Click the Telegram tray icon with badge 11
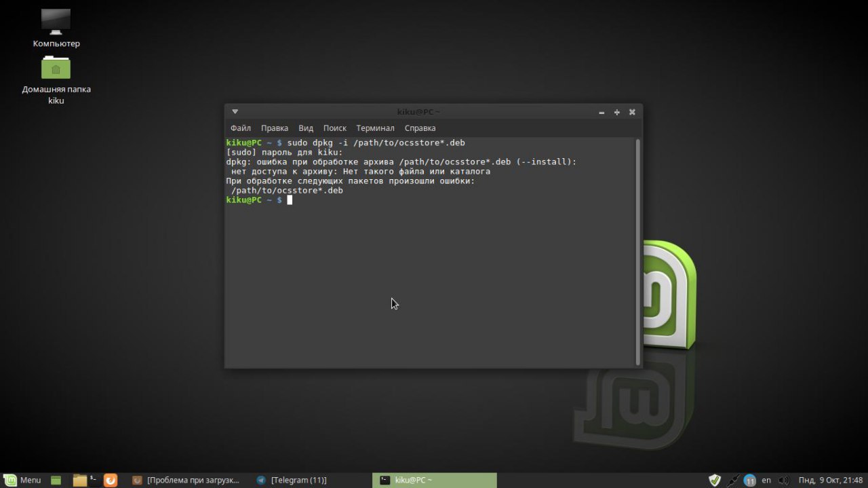This screenshot has width=868, height=488. coord(749,481)
